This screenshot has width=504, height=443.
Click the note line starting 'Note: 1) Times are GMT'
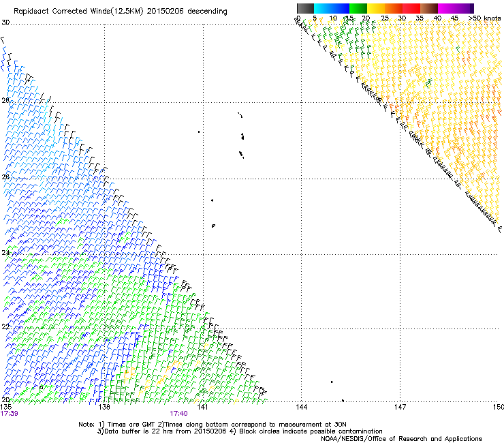tap(212, 425)
